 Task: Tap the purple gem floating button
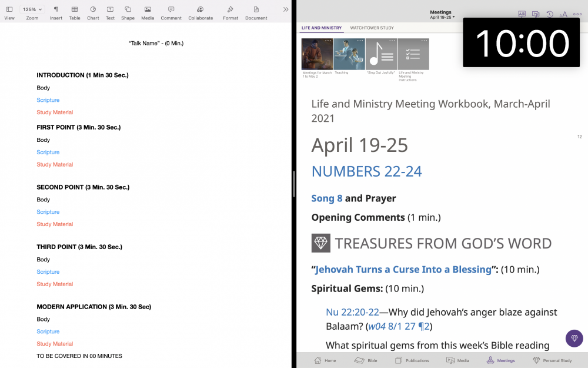[x=574, y=338]
